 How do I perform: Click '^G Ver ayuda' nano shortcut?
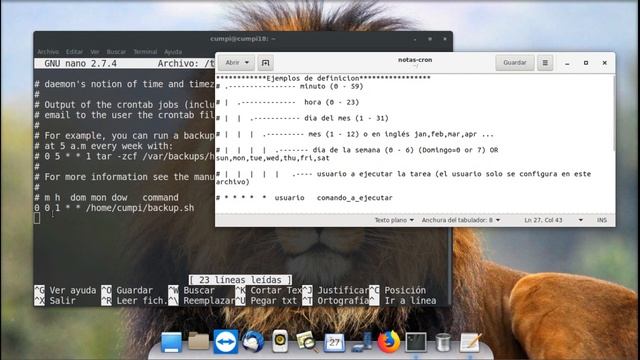click(x=65, y=290)
